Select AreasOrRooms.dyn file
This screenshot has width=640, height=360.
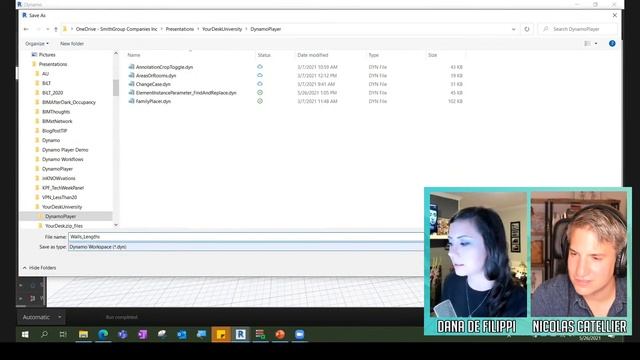pos(156,76)
